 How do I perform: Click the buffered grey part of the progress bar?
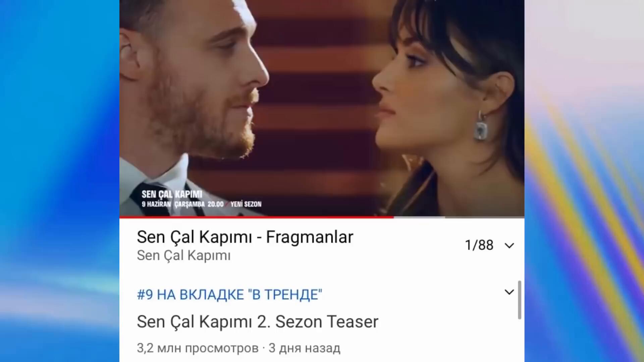[x=419, y=217]
